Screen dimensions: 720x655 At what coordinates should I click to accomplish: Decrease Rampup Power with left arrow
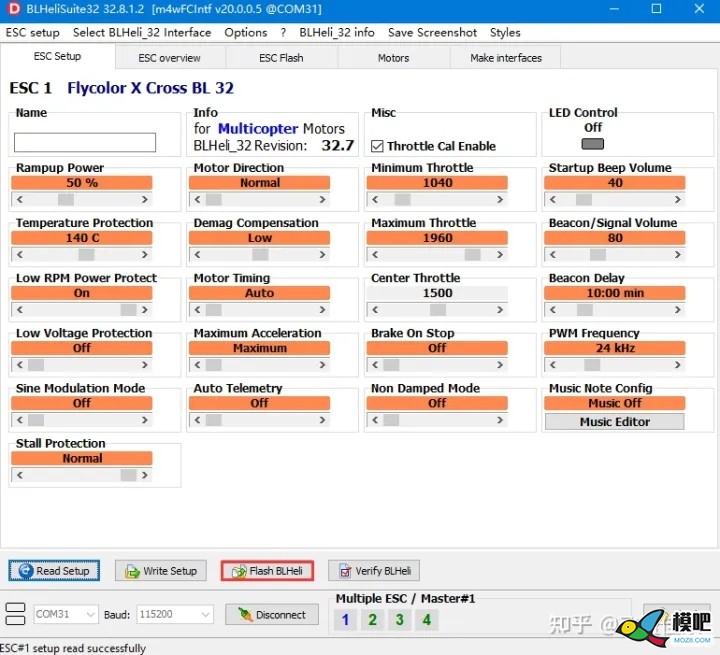click(x=19, y=199)
